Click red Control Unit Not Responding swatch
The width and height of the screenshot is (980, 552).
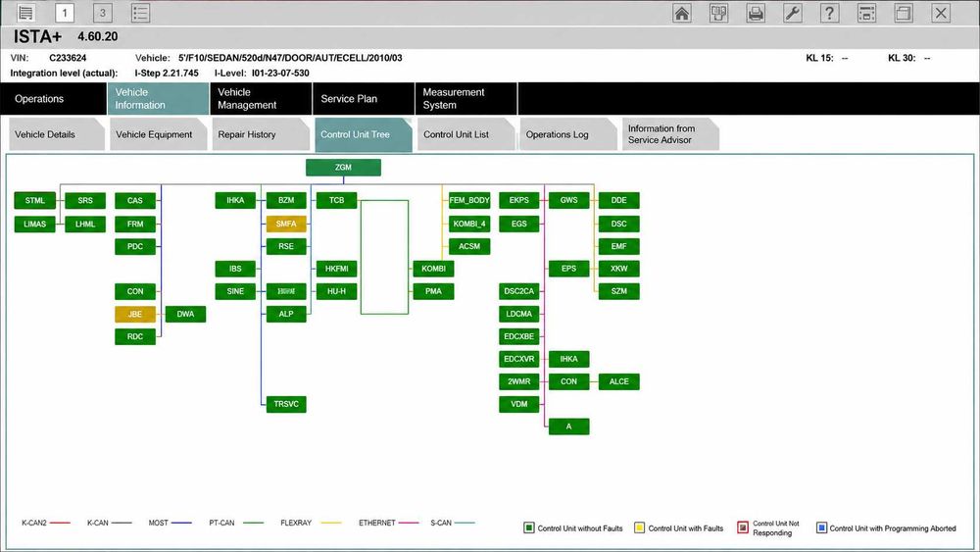(743, 527)
